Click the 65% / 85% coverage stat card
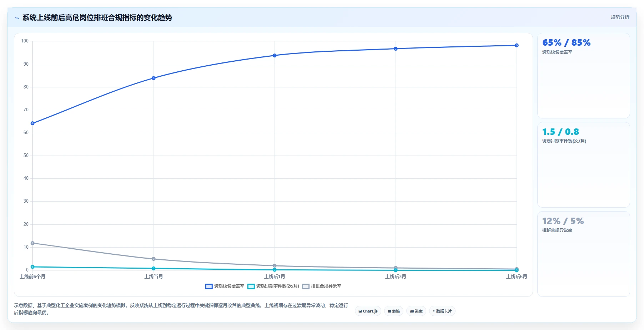Screen dimensions: 644x330 pos(583,76)
